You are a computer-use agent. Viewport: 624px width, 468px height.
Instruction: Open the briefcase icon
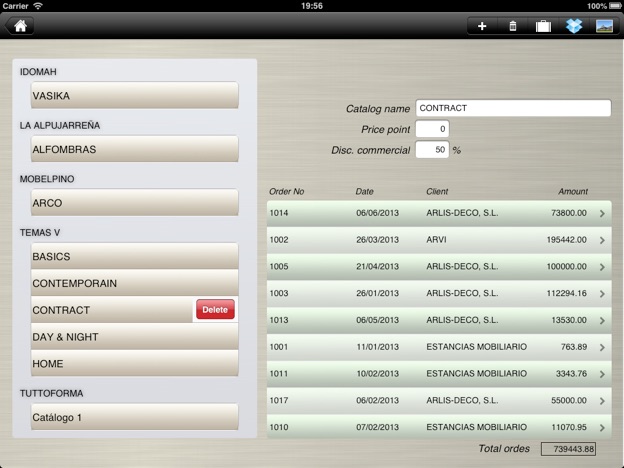pyautogui.click(x=543, y=26)
